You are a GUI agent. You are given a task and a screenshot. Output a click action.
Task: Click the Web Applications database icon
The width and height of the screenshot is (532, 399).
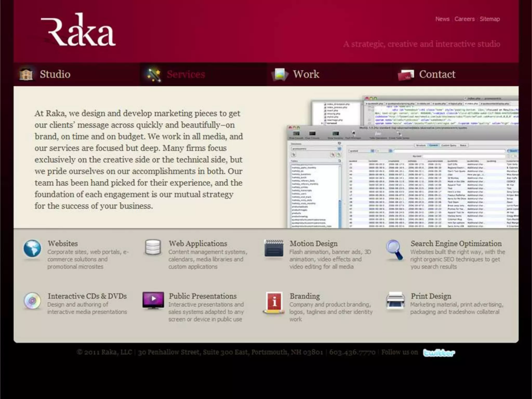tap(153, 247)
